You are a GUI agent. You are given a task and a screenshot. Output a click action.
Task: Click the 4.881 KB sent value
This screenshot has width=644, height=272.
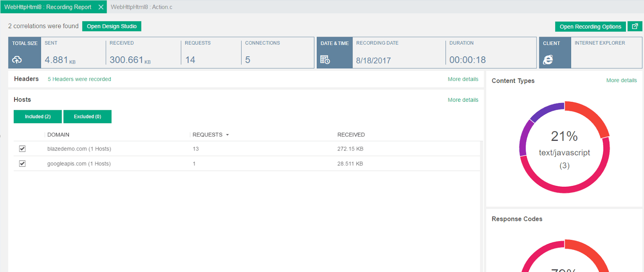(x=60, y=60)
